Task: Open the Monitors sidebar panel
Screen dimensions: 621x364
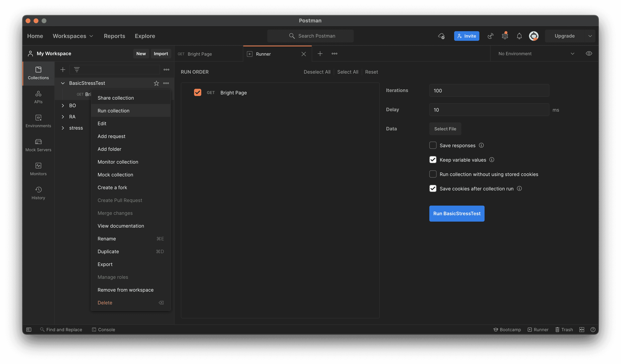Action: click(38, 169)
